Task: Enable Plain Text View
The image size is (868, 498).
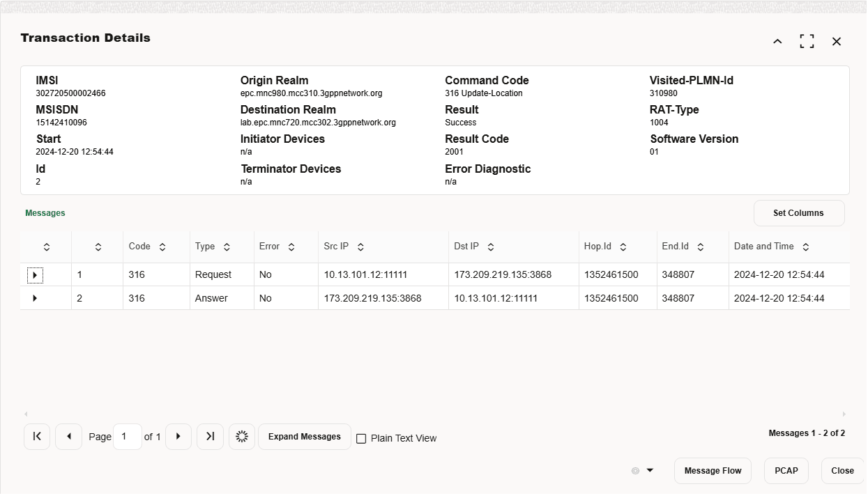Action: point(361,438)
